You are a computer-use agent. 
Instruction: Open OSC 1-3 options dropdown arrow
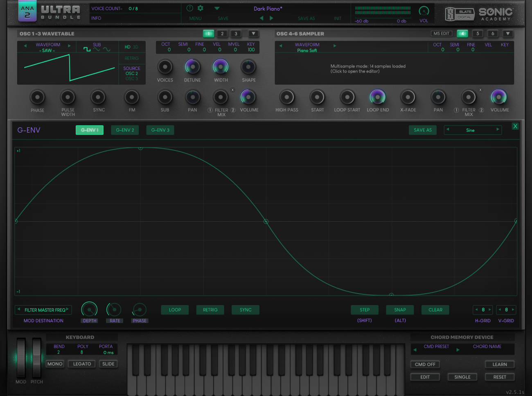tap(253, 34)
